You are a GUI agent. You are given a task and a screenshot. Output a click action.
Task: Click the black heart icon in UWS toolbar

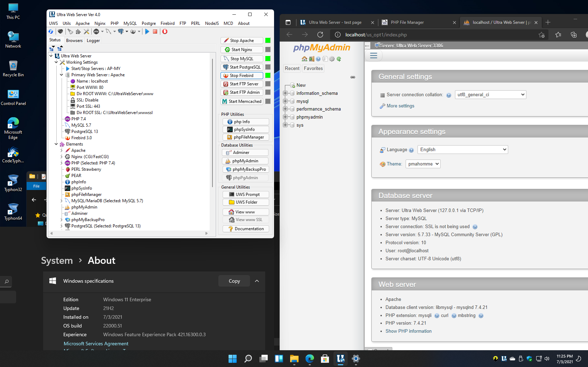[x=60, y=31]
